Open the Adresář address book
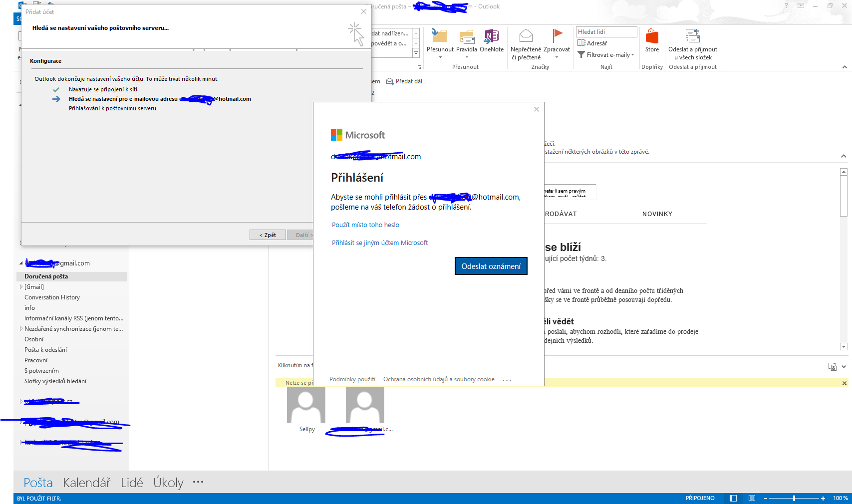Viewport: 852px width, 504px height. coord(592,43)
